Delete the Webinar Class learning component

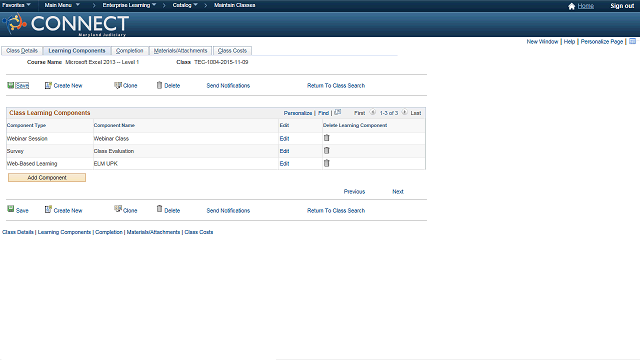(327, 138)
